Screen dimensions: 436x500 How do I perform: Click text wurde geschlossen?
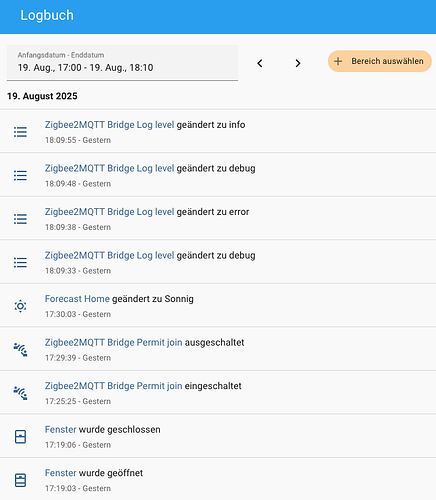tap(120, 429)
